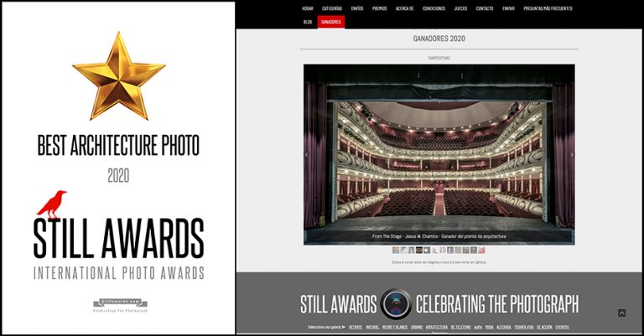Select the red GANADORES tab
644x336 pixels.
click(x=331, y=22)
